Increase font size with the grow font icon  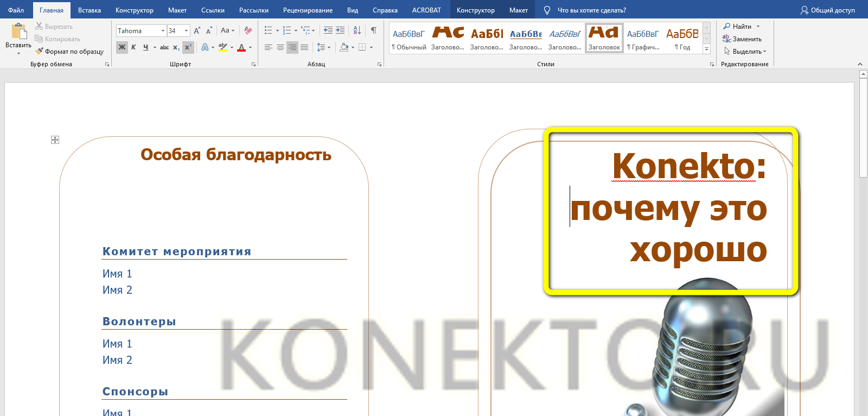click(197, 31)
